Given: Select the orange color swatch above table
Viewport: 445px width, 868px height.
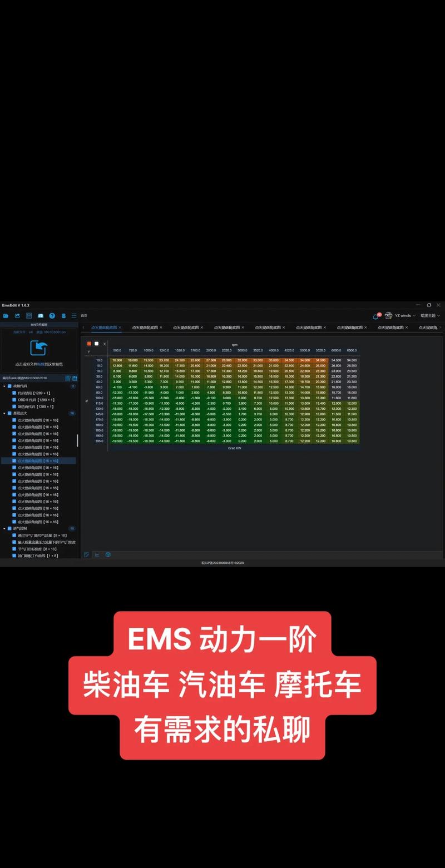Looking at the screenshot, I should click(x=89, y=344).
